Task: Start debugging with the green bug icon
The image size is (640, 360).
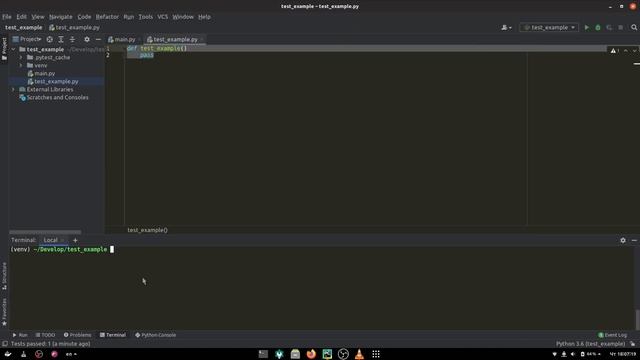Action: 598,27
